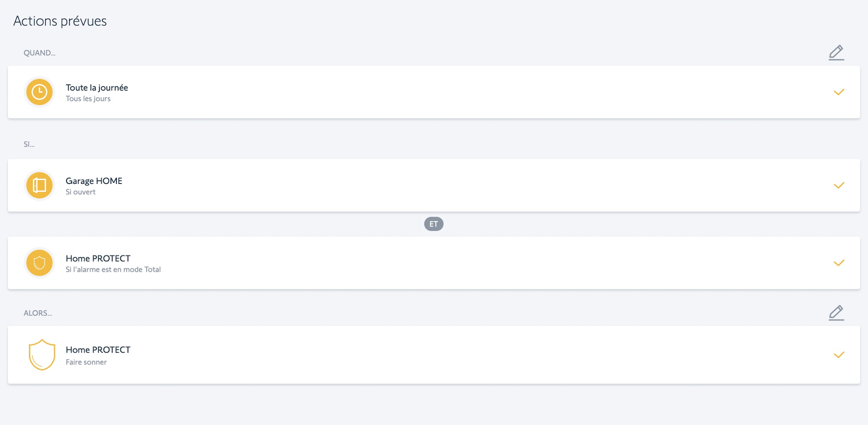Click the outlined shield icon beside Faire sonner
This screenshot has width=868, height=425.
click(42, 355)
